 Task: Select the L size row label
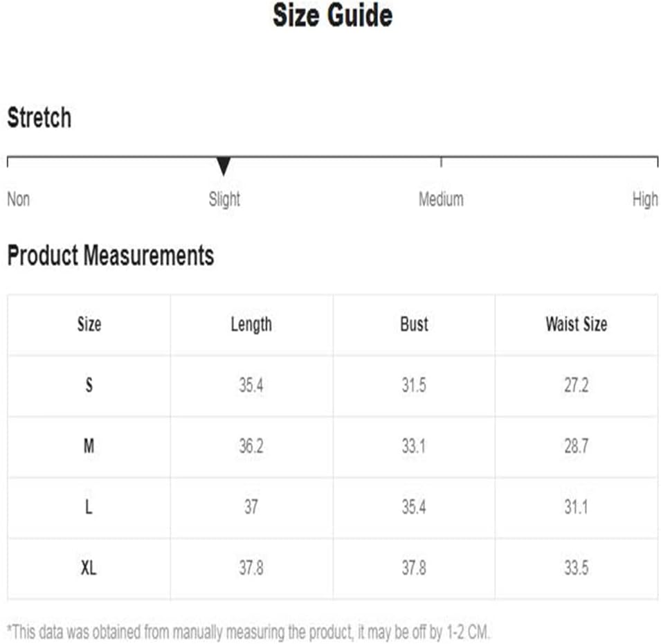[89, 506]
